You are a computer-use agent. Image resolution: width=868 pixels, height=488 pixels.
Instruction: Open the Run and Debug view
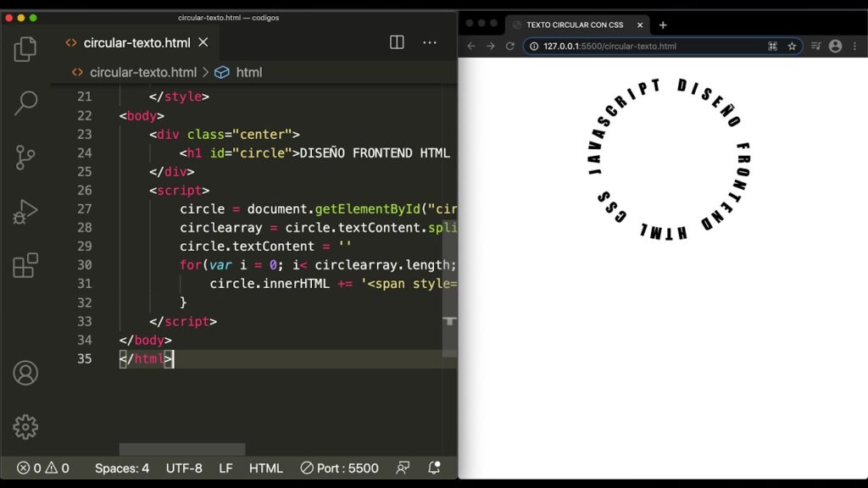[x=25, y=212]
